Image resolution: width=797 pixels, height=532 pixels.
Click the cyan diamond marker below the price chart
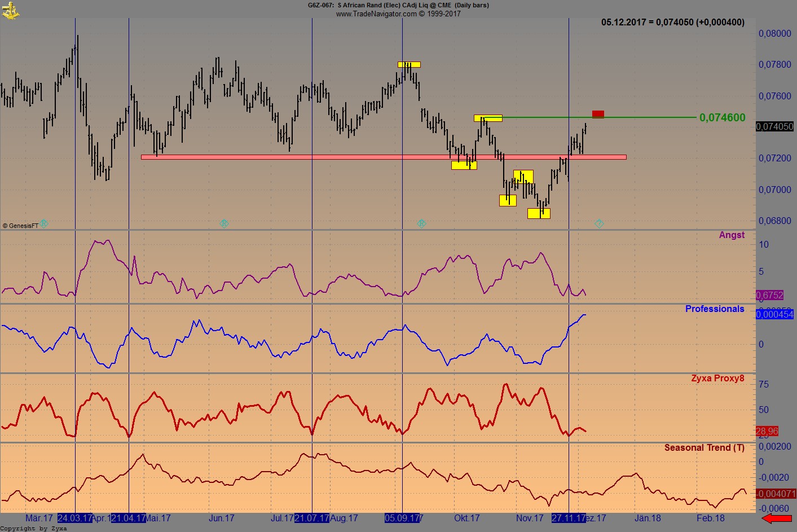pos(599,224)
